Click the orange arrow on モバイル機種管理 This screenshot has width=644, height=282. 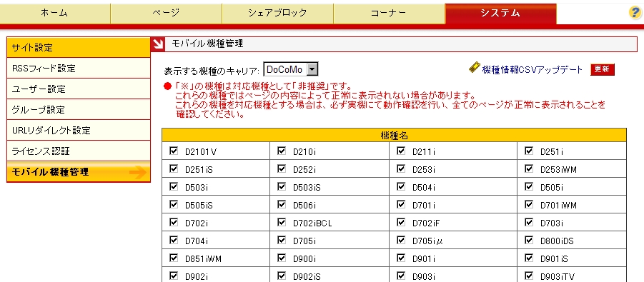(x=137, y=172)
